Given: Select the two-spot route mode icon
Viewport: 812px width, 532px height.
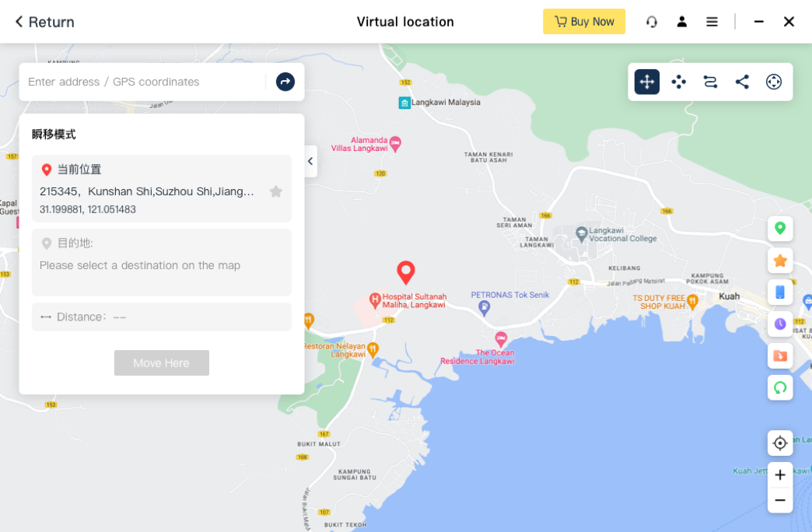Looking at the screenshot, I should click(710, 82).
